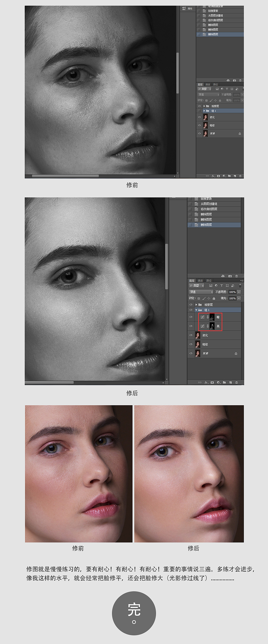Click pixel layer filter icon in 修前 layers panel
268x644 pixels.
coord(217,89)
